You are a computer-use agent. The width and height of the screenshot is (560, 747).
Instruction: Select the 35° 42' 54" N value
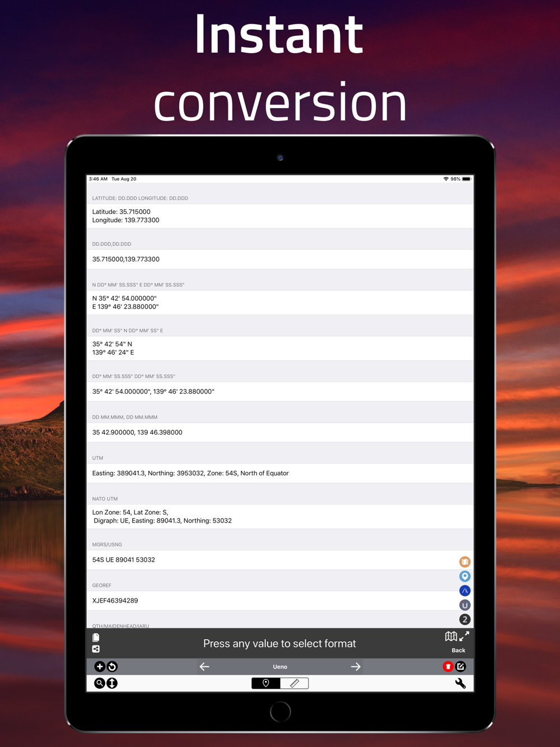(280, 348)
